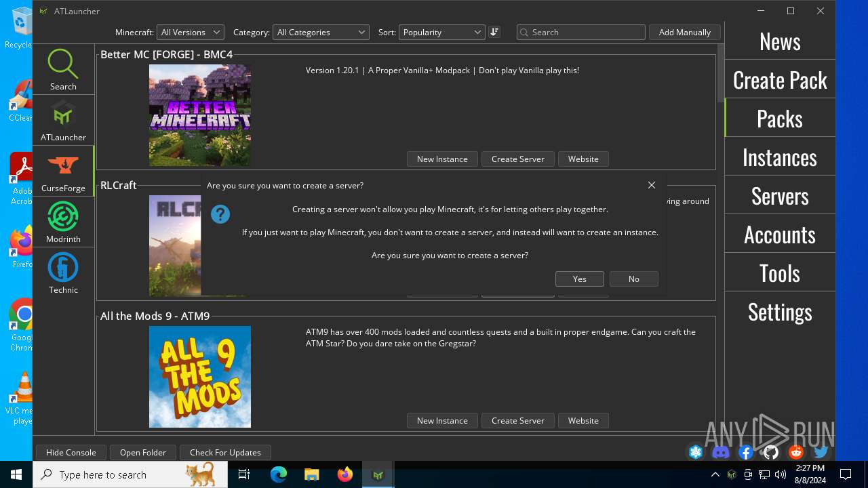
Task: Open File Explorer from the taskbar
Action: (312, 474)
